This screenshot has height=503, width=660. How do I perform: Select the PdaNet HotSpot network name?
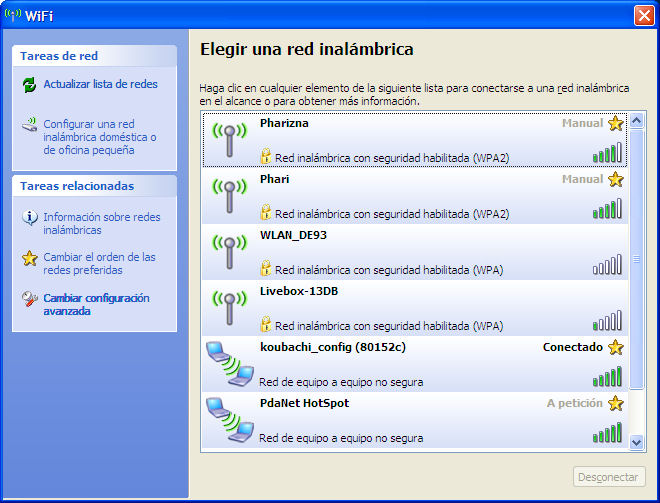[304, 403]
